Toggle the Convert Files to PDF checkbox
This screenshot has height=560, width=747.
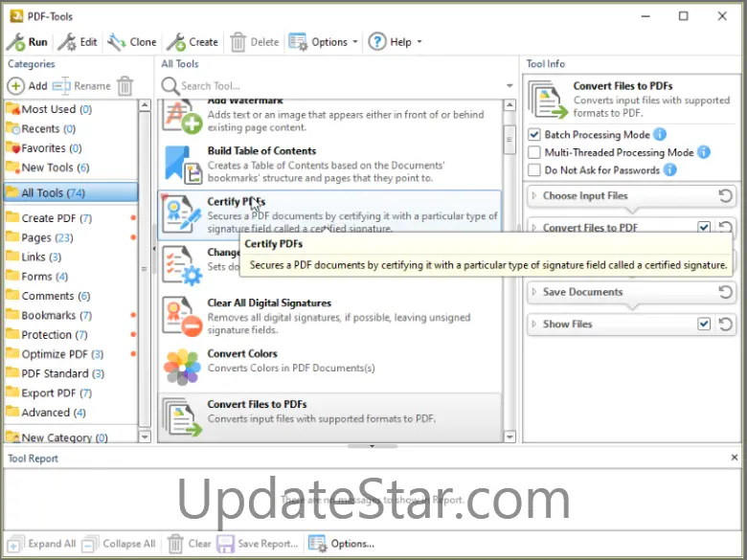click(704, 228)
